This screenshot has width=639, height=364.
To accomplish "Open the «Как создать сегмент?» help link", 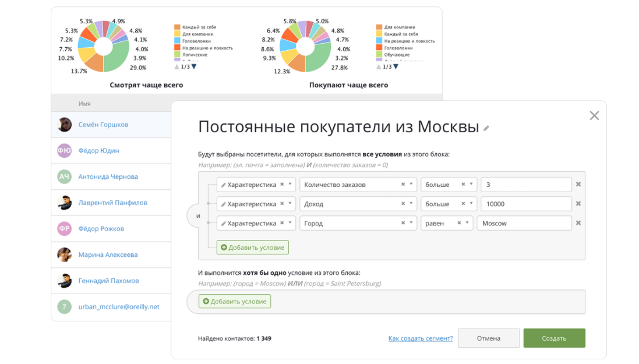I will [421, 338].
